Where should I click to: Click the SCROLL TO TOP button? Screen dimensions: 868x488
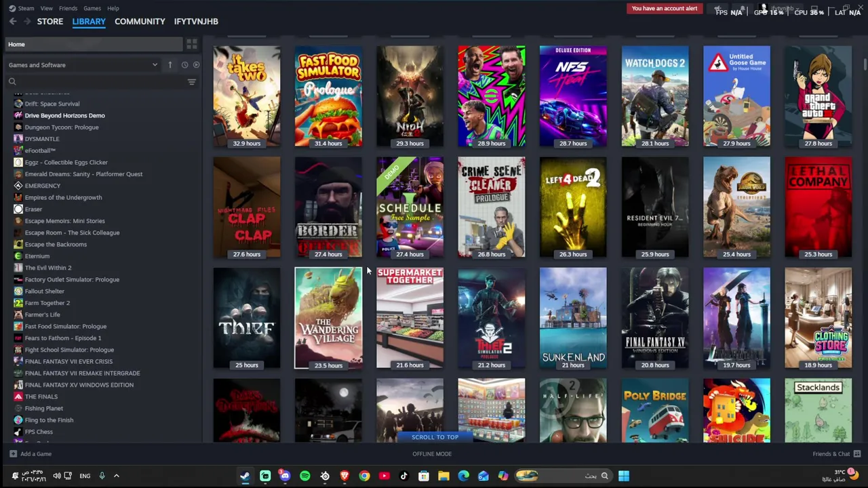point(435,437)
